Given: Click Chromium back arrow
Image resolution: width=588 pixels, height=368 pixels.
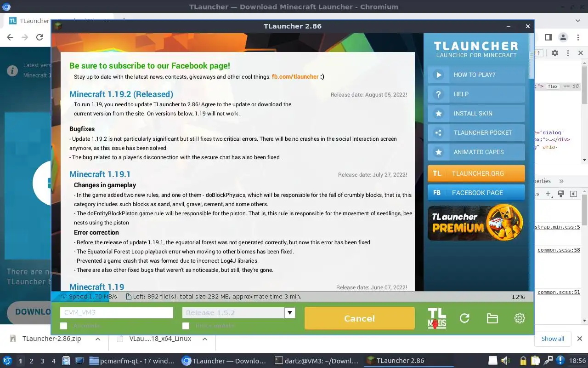Looking at the screenshot, I should coord(10,37).
